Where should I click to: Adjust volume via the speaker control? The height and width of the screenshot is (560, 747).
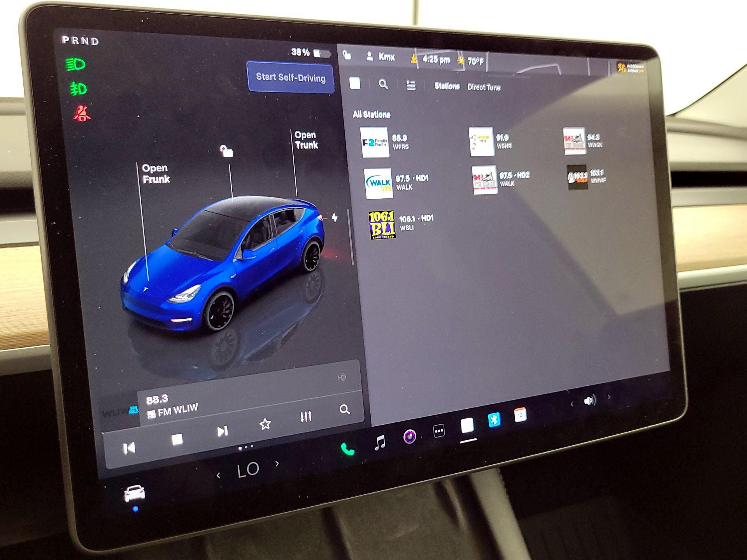coord(589,399)
